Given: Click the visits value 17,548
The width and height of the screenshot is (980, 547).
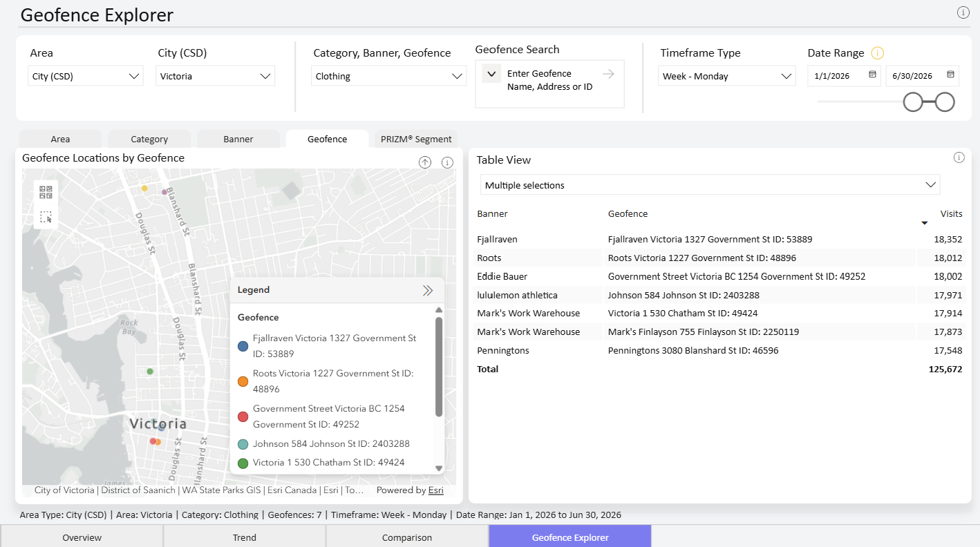Looking at the screenshot, I should pyautogui.click(x=948, y=350).
